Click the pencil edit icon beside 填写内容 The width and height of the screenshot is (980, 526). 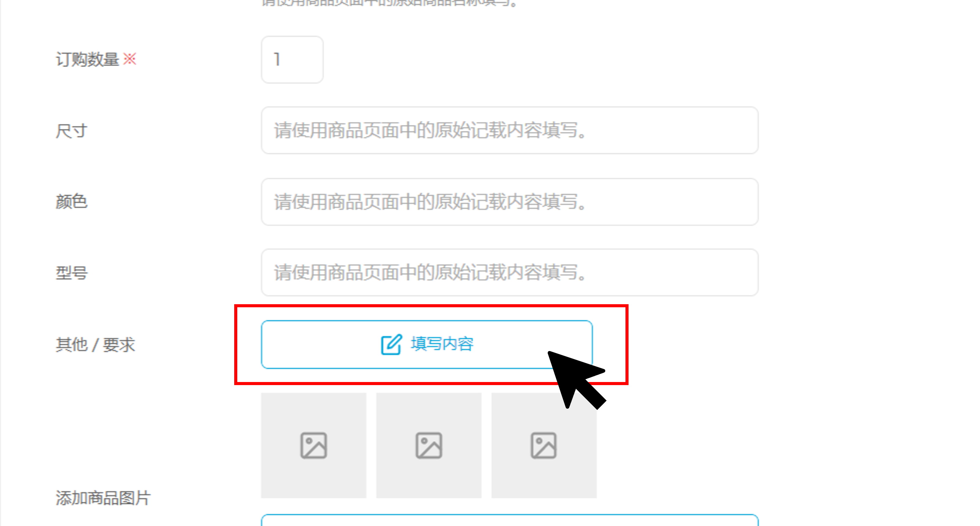pyautogui.click(x=391, y=344)
